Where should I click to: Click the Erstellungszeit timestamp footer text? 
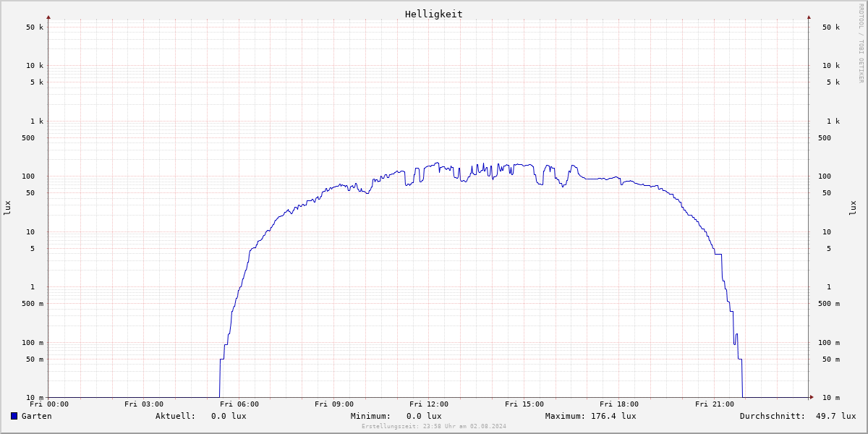coord(434,426)
